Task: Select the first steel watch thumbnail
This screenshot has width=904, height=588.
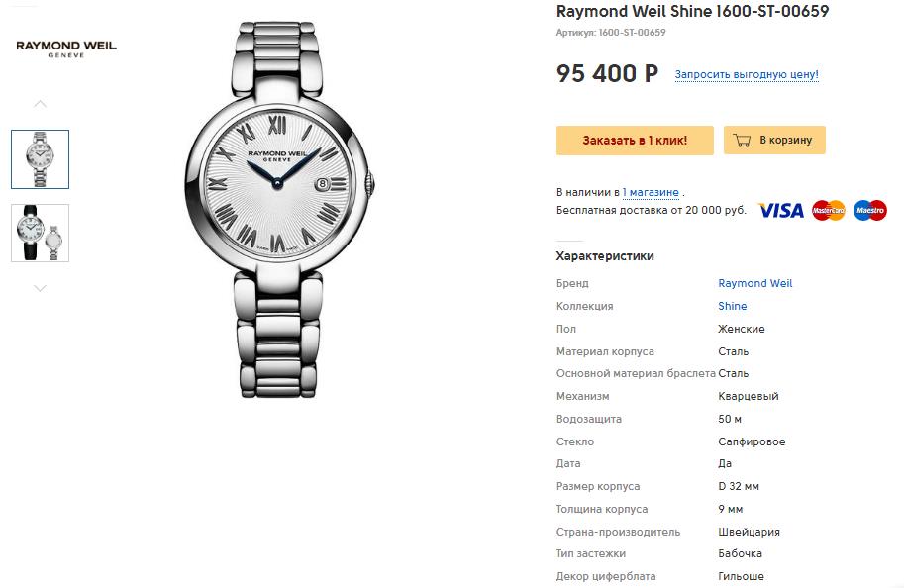Action: (x=40, y=159)
